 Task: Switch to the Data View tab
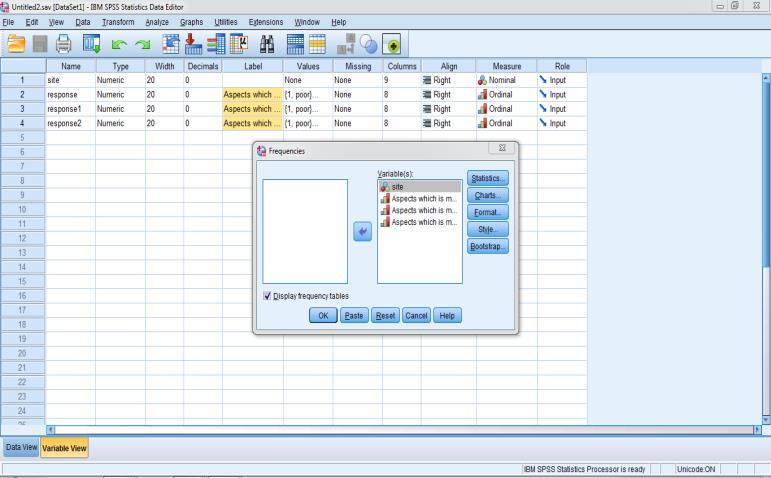click(x=21, y=448)
